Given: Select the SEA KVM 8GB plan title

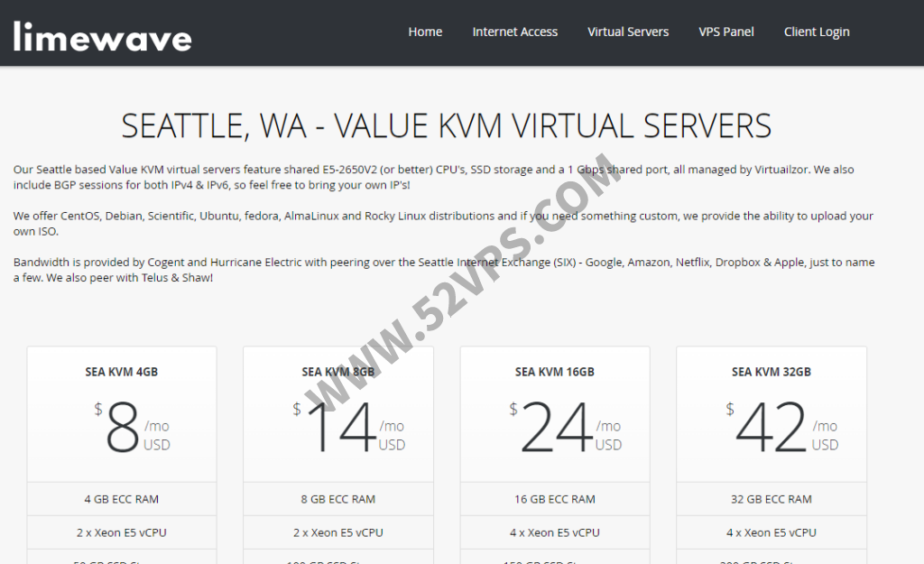Looking at the screenshot, I should [x=338, y=372].
